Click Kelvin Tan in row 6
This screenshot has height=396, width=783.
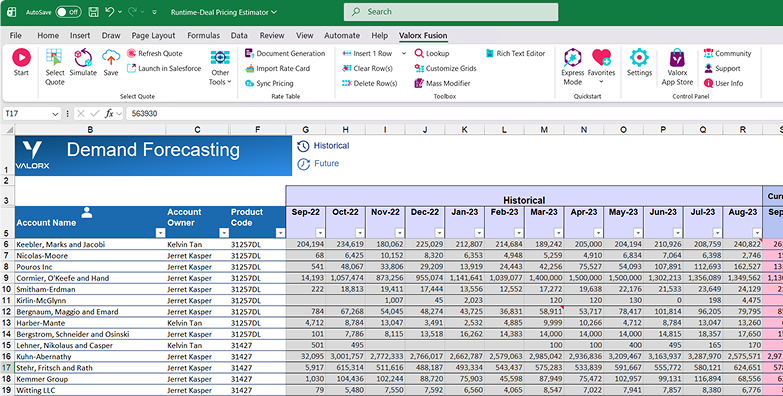pyautogui.click(x=197, y=244)
